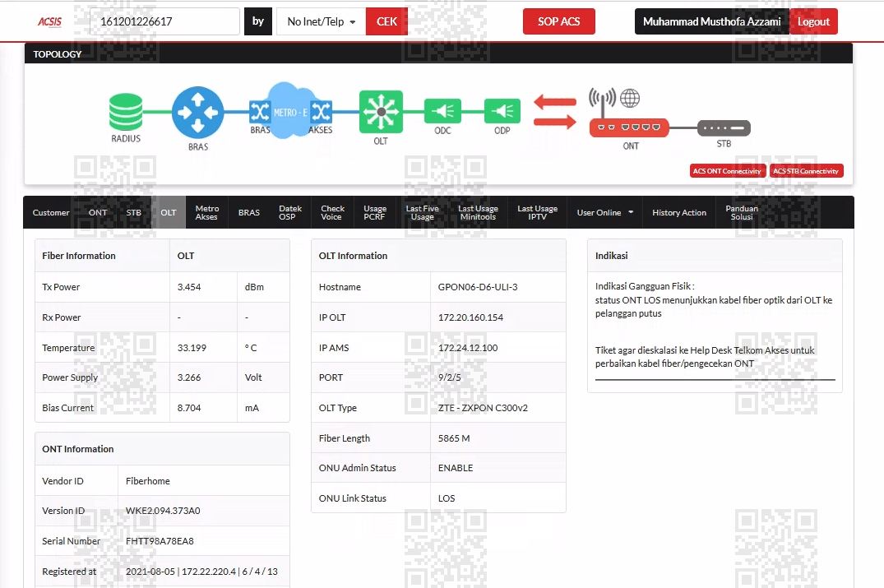884x588 pixels.
Task: Click IP AMS value 172.24.12.100
Action: tap(468, 348)
